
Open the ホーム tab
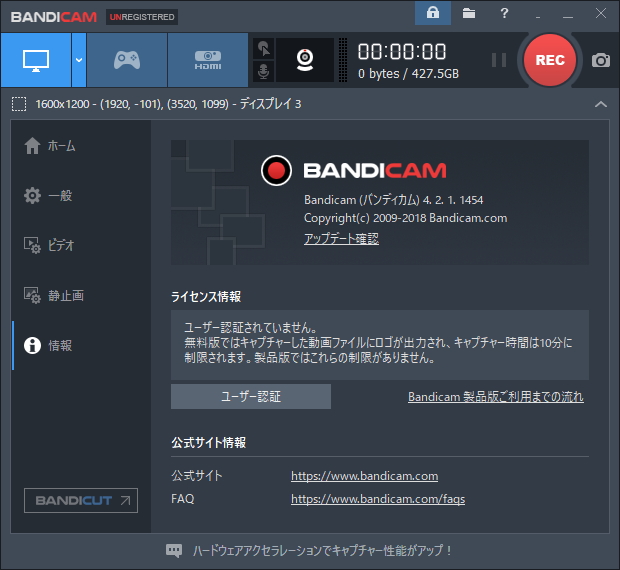coord(50,146)
